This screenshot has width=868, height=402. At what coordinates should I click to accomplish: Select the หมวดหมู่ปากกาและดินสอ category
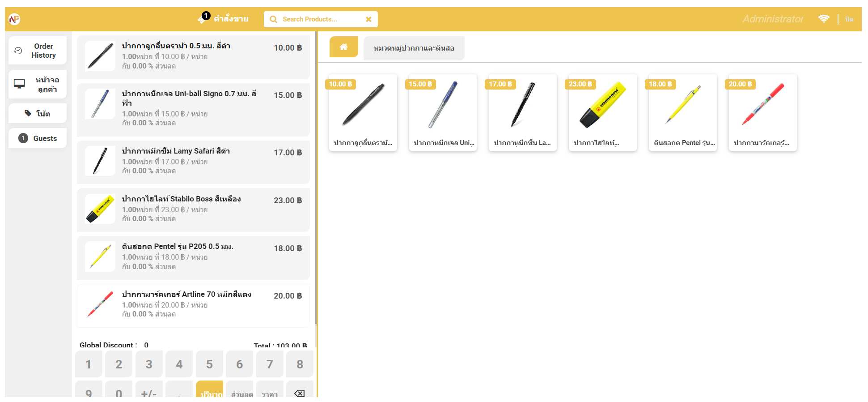pyautogui.click(x=414, y=48)
